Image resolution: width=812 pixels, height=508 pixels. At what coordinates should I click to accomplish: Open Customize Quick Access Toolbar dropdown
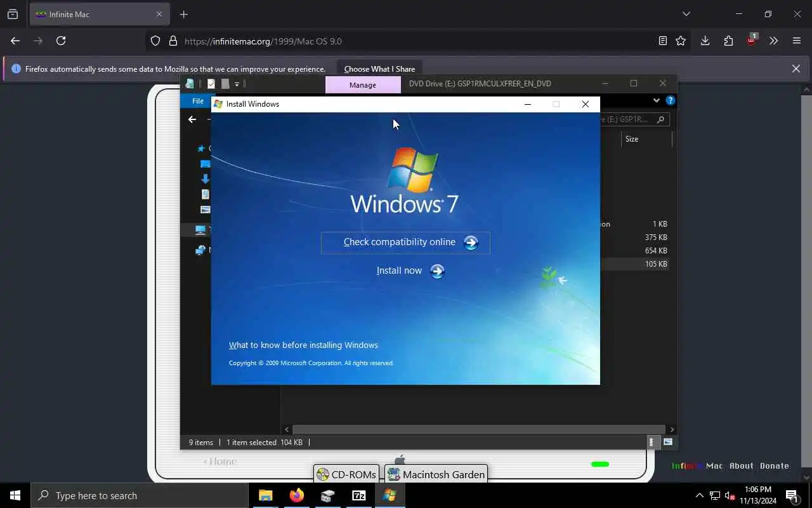pos(237,84)
